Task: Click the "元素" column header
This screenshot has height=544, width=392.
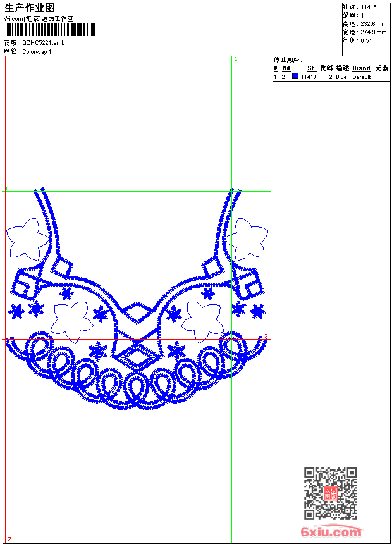Action: [382, 68]
